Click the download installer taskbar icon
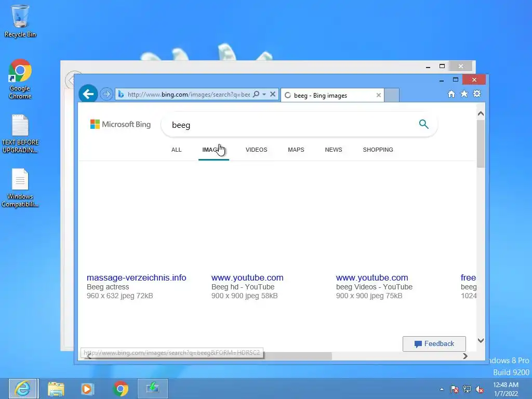This screenshot has width=532, height=399. point(153,389)
